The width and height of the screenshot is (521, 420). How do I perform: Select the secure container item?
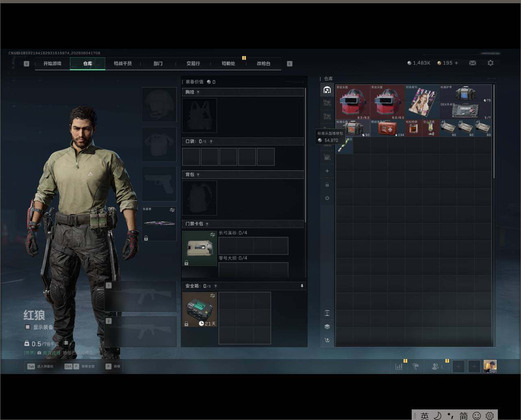[x=200, y=309]
